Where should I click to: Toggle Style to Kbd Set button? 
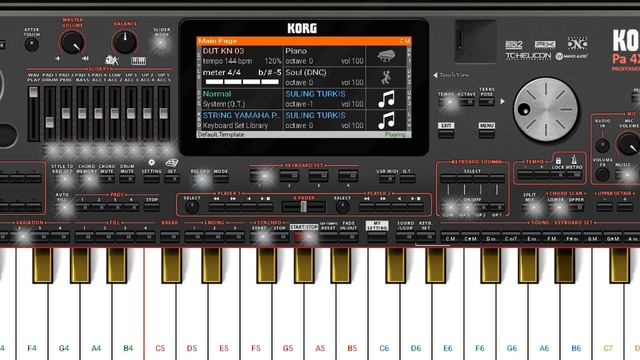(x=62, y=178)
